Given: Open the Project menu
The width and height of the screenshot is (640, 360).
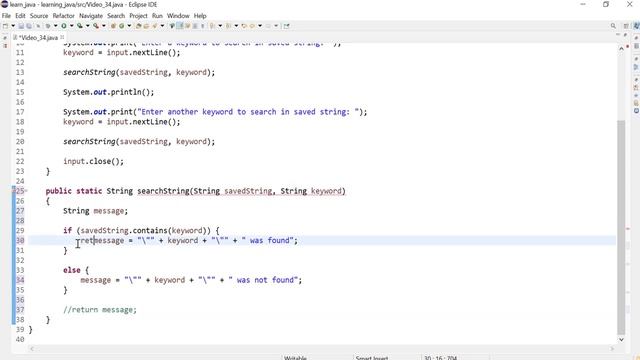Looking at the screenshot, I should click(x=138, y=16).
